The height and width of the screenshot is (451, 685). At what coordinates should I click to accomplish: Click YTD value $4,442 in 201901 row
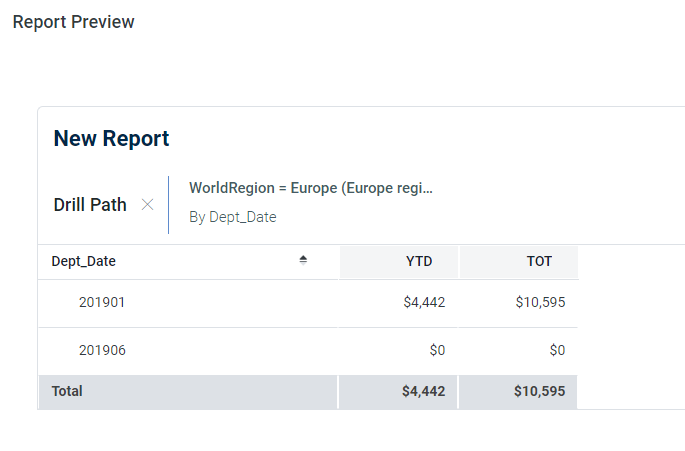(423, 303)
